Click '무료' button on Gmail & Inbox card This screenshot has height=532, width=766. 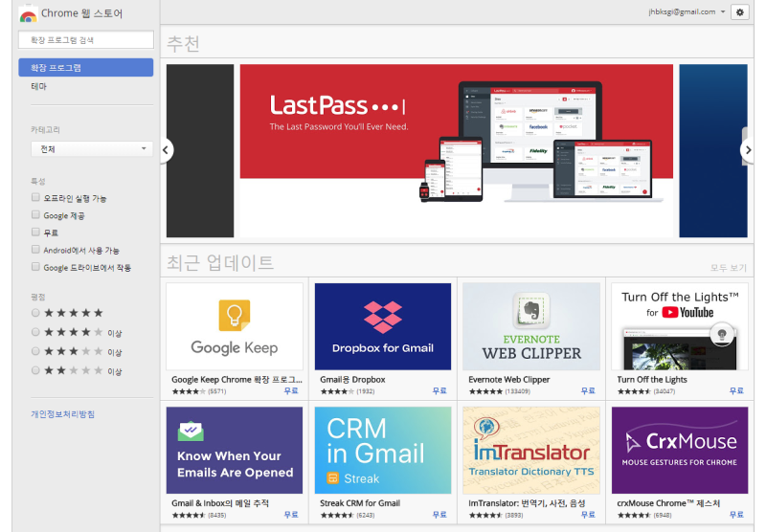(291, 515)
